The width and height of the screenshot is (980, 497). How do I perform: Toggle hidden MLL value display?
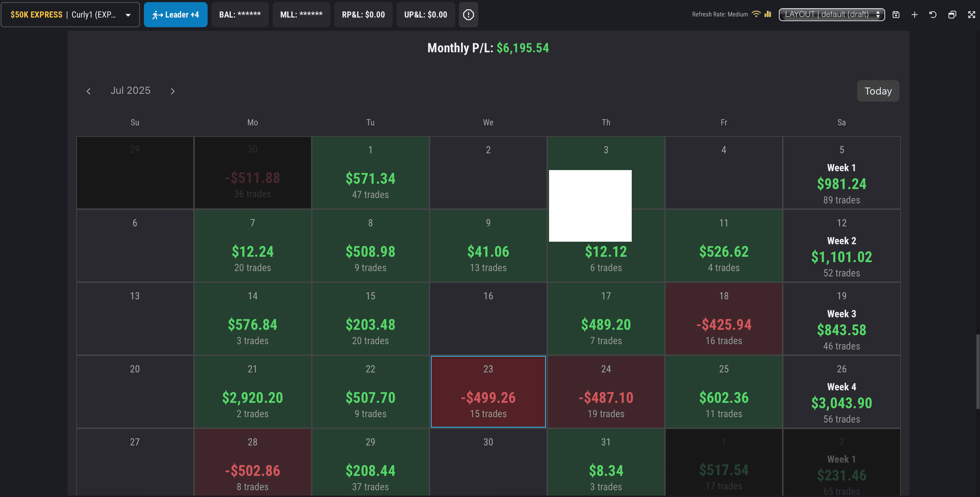(301, 14)
